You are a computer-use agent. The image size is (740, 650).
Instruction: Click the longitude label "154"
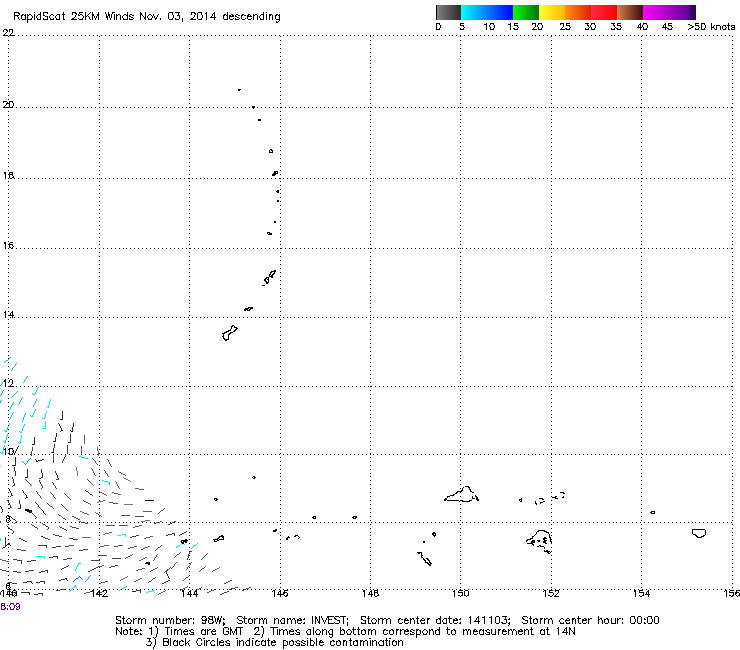tap(641, 593)
